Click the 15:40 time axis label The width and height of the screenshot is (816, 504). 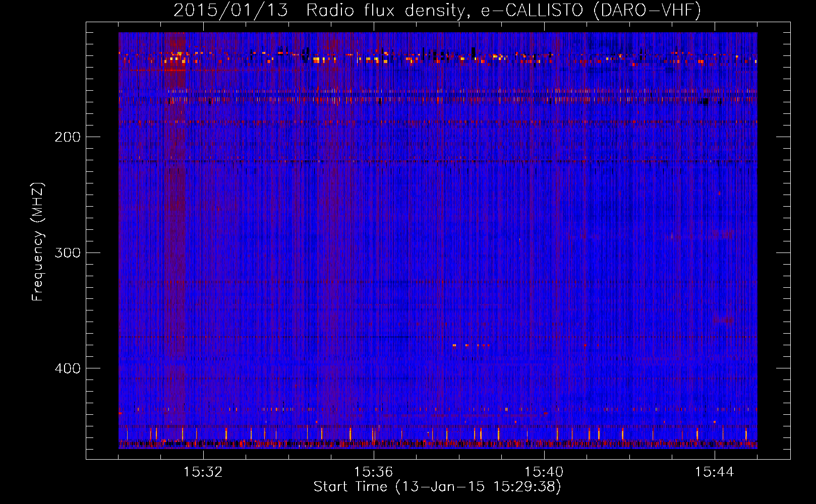click(x=544, y=472)
